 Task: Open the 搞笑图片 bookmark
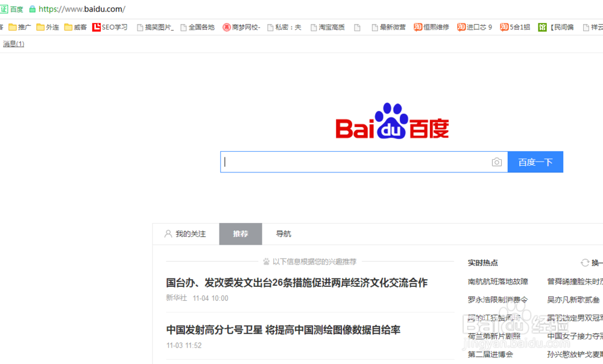tap(156, 27)
